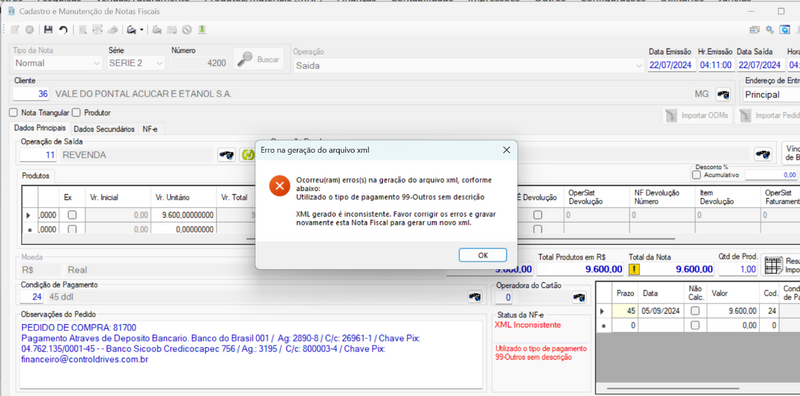Click the red error icon in dialog
This screenshot has width=800, height=396.
coord(280,186)
